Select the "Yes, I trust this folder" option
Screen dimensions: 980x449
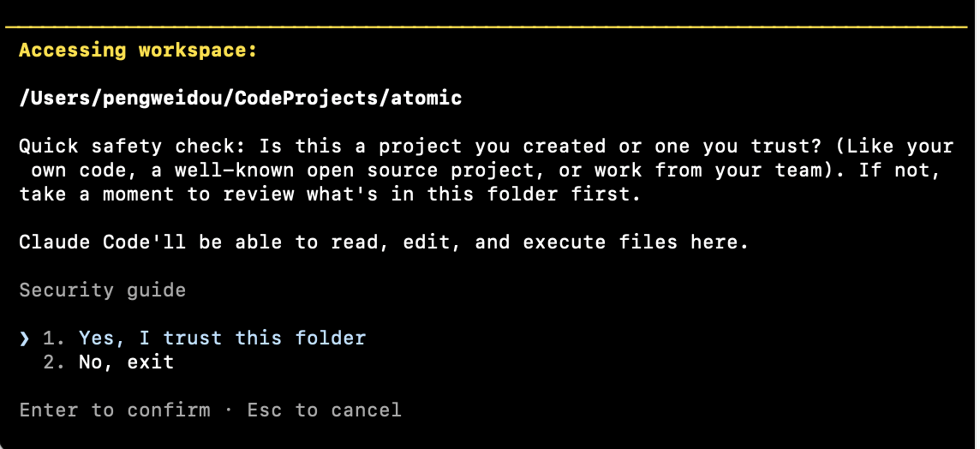[x=222, y=338]
